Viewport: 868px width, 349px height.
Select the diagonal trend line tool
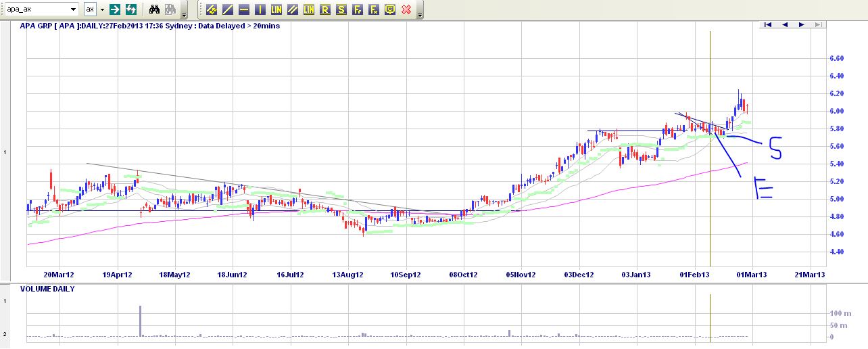228,9
